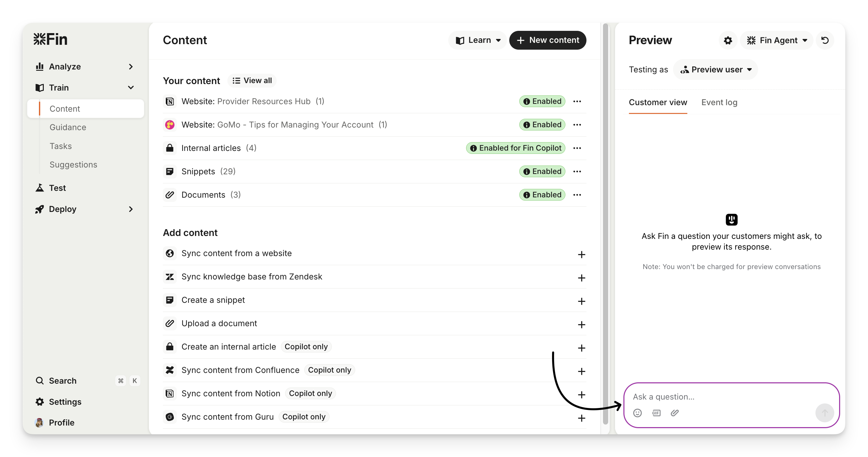Click the New content button

pos(548,41)
